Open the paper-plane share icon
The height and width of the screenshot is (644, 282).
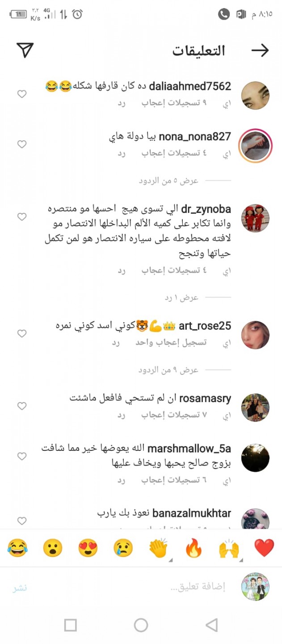point(25,50)
